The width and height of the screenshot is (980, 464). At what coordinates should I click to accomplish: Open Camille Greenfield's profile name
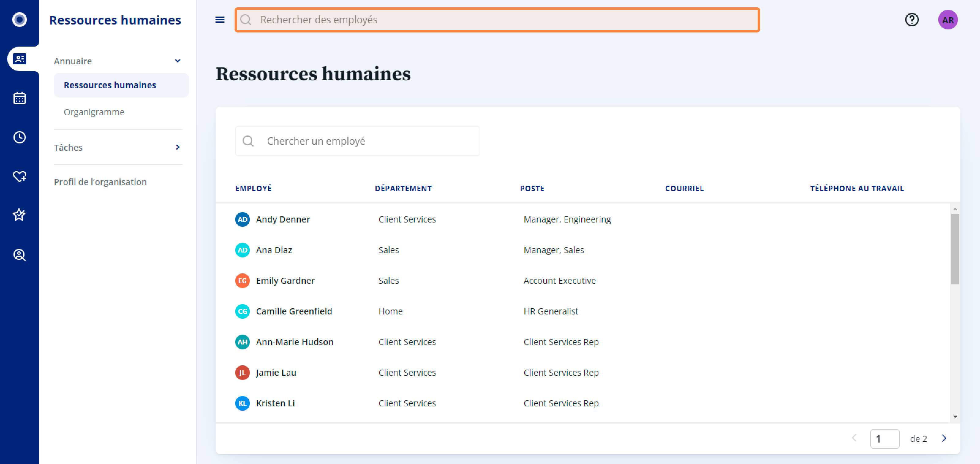tap(294, 311)
